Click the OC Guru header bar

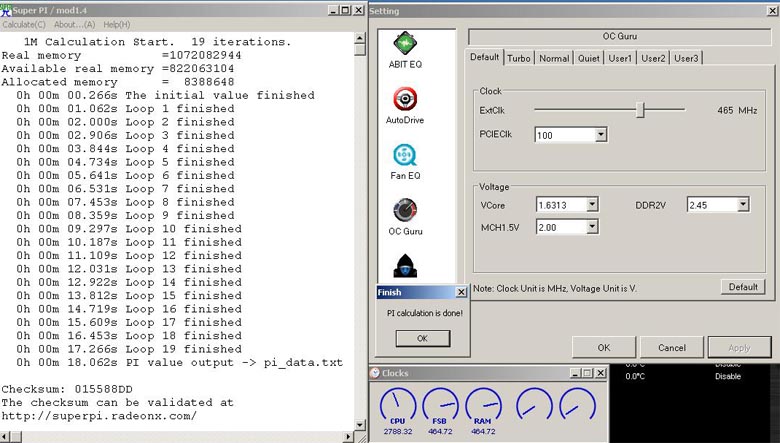620,36
